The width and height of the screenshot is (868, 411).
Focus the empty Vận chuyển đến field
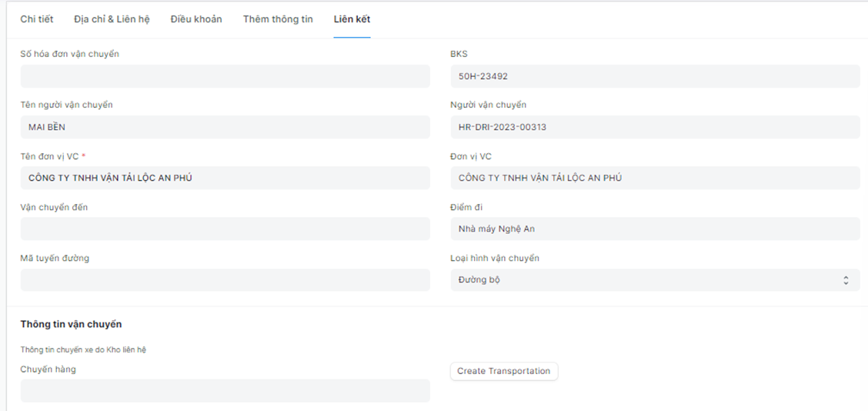pos(225,229)
